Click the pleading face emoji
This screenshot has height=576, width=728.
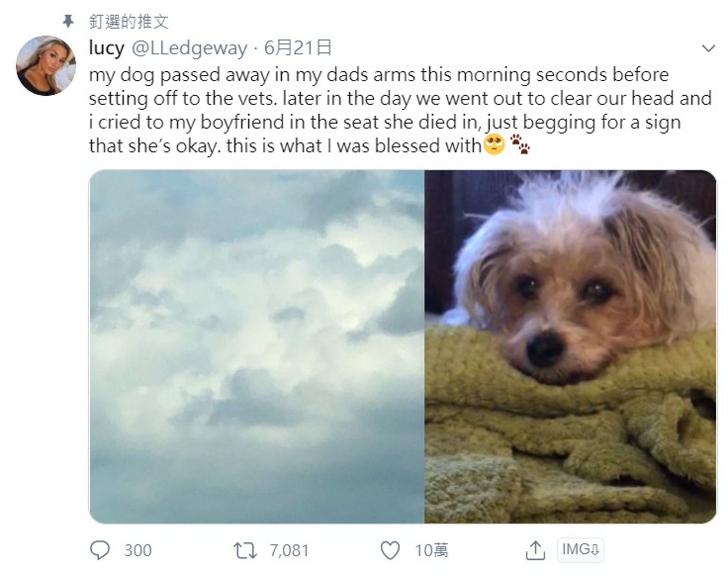click(x=494, y=145)
